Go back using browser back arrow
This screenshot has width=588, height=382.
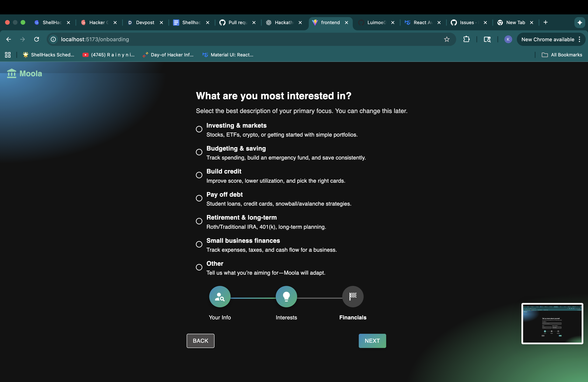9,39
